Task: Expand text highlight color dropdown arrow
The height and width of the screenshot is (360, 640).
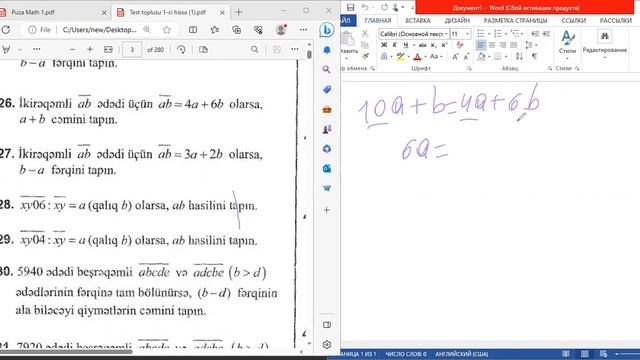Action: 408,56
